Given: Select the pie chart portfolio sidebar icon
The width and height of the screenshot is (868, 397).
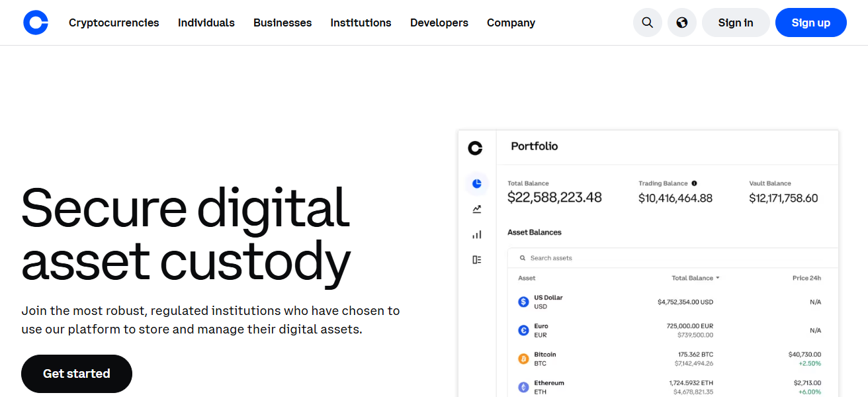Looking at the screenshot, I should pyautogui.click(x=477, y=183).
